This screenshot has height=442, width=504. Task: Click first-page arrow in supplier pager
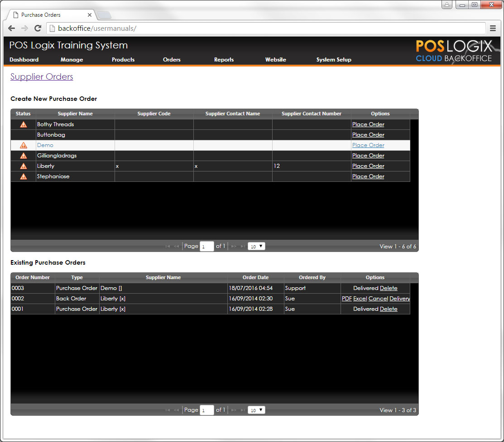coord(168,247)
